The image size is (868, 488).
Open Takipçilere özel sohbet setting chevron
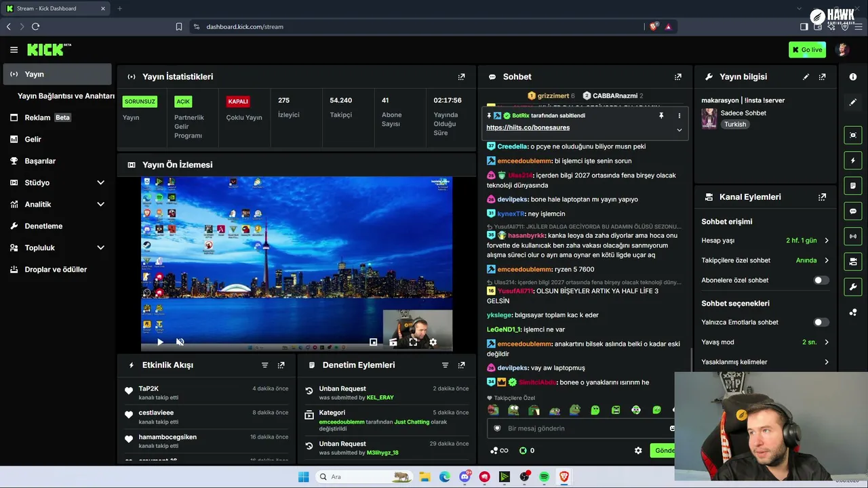[x=826, y=260]
